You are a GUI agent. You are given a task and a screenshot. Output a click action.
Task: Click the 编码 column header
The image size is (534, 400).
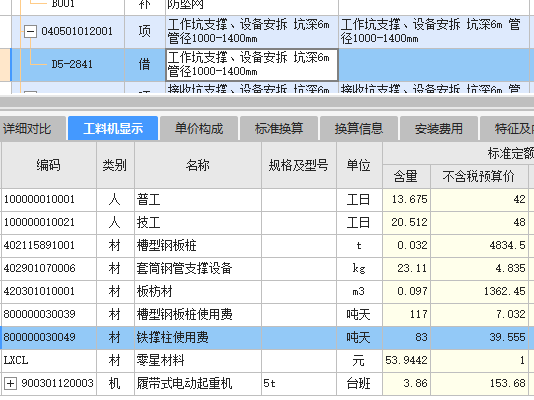pyautogui.click(x=49, y=165)
